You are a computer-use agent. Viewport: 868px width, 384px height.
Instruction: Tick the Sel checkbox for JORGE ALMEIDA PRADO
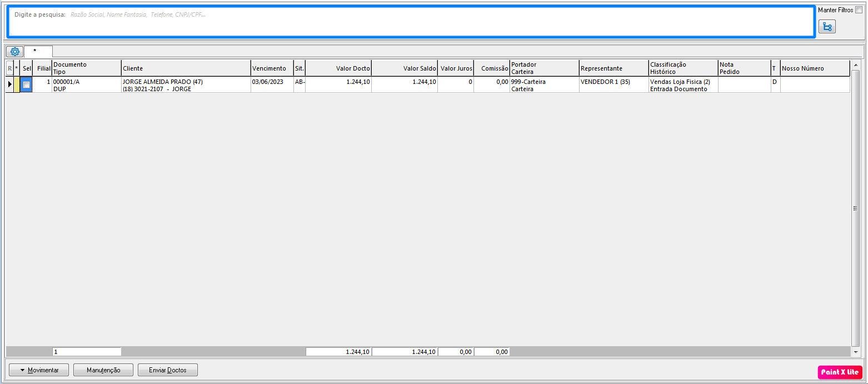(x=26, y=85)
